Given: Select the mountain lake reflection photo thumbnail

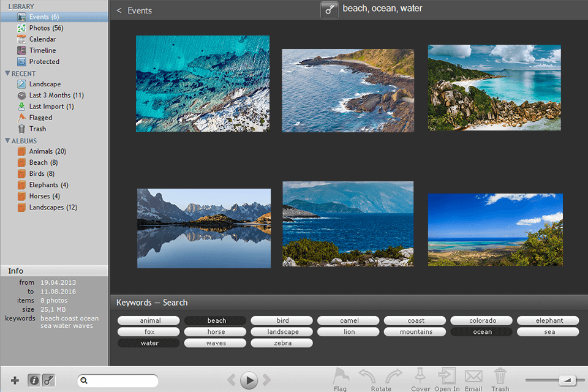Looking at the screenshot, I should pos(204,228).
